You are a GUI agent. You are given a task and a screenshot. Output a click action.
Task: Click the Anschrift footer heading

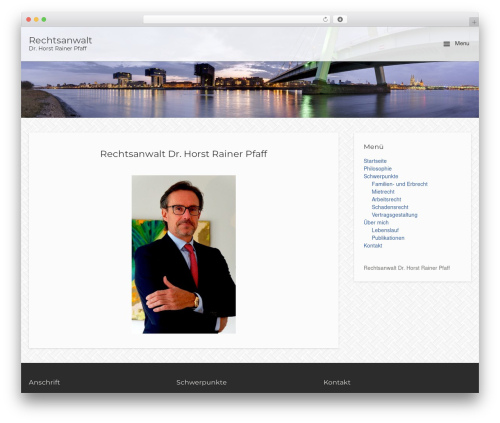point(44,382)
